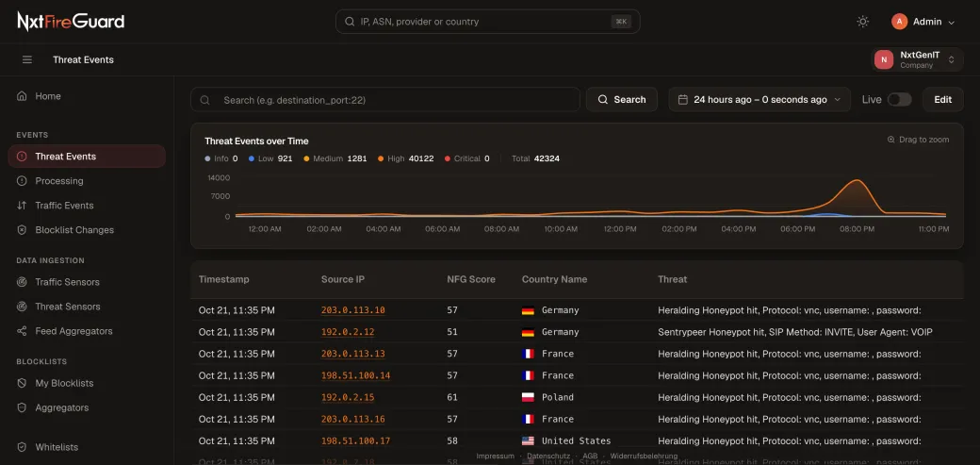
Task: Click the Processing icon in sidebar
Action: pos(22,181)
